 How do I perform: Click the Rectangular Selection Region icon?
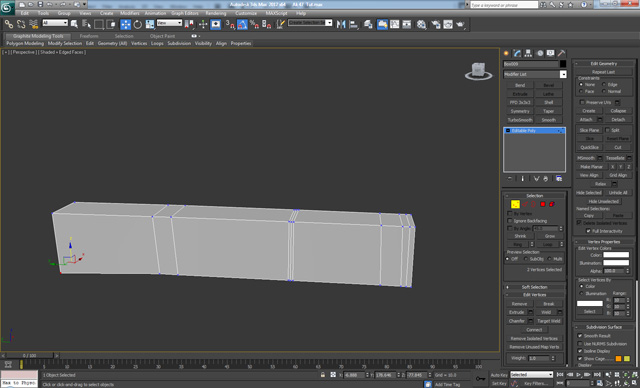click(99, 24)
